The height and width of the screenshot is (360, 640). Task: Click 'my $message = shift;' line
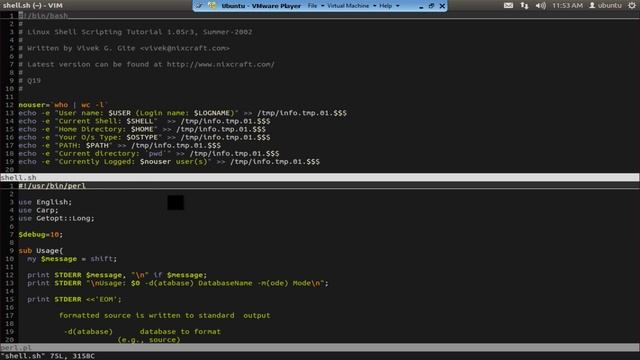point(72,259)
